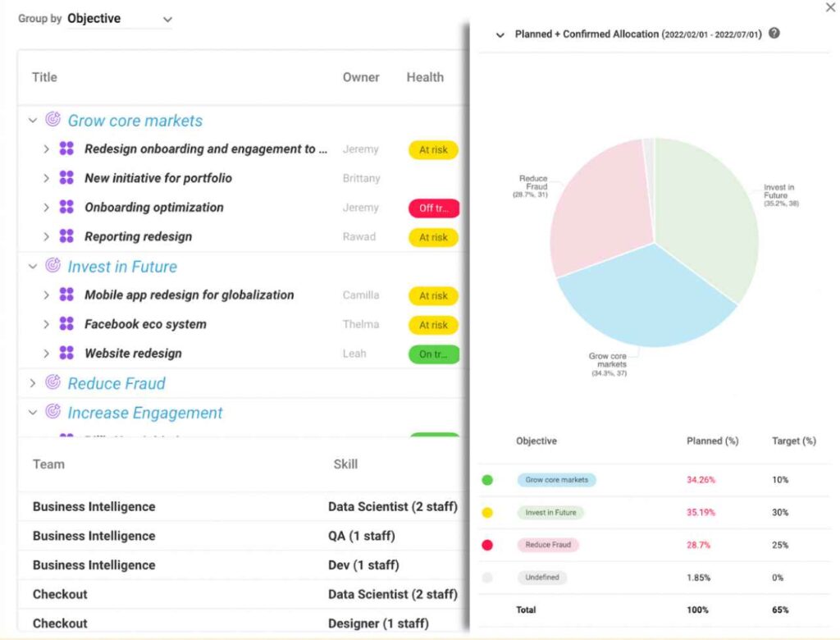The width and height of the screenshot is (840, 640).
Task: Click the help icon next to allocation dates
Action: (x=774, y=34)
